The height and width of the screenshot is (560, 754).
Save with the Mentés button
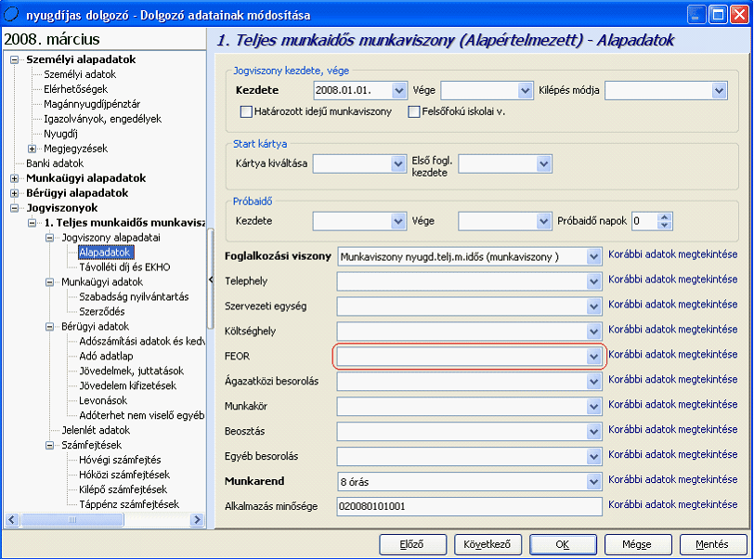[x=712, y=544]
